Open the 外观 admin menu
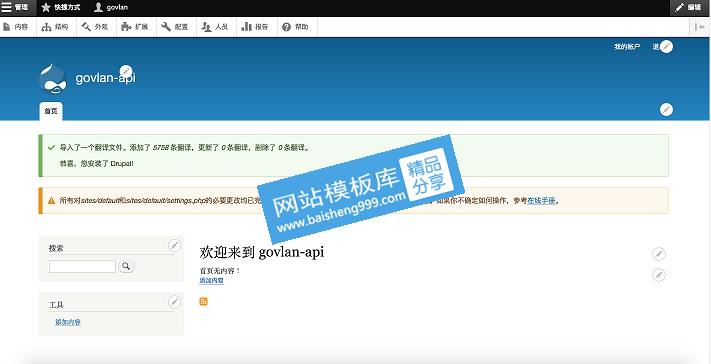The image size is (711, 364). (x=95, y=27)
